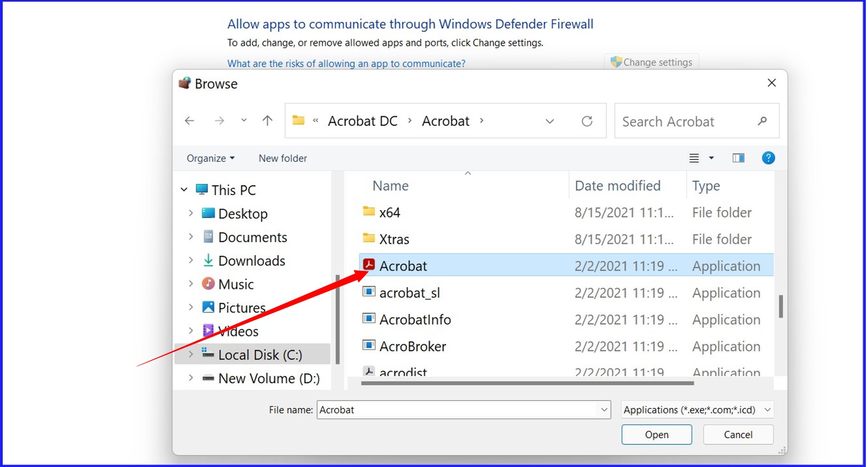The width and height of the screenshot is (868, 467).
Task: Select the x64 folder icon
Action: [x=369, y=211]
